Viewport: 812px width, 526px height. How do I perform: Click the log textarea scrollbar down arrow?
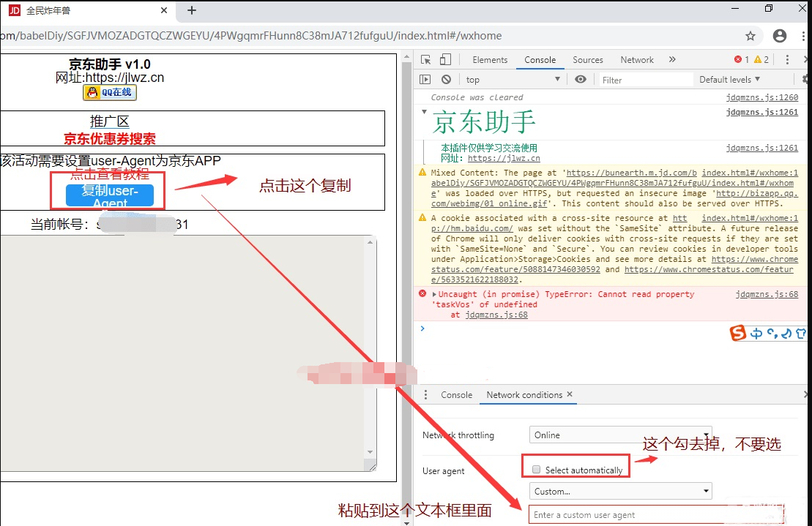[x=370, y=452]
